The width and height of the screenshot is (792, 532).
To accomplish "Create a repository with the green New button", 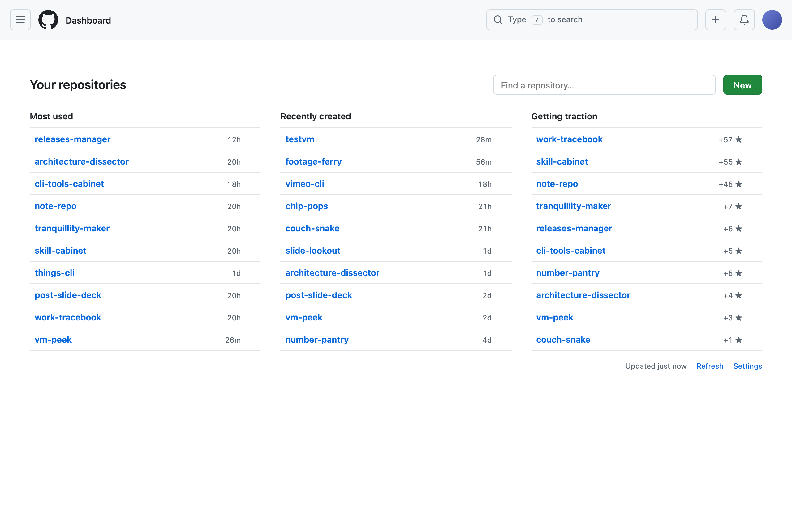I will click(x=742, y=85).
